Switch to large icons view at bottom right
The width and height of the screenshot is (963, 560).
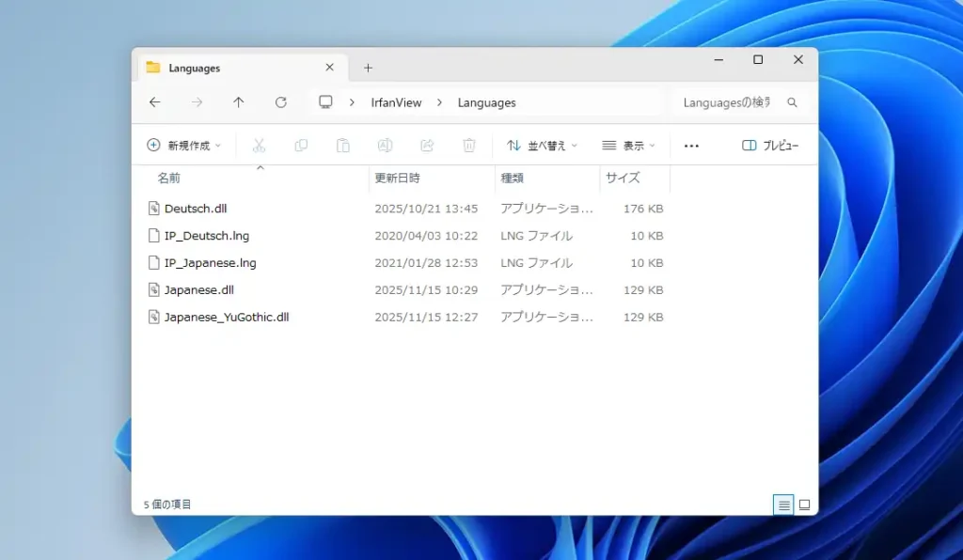tap(804, 505)
